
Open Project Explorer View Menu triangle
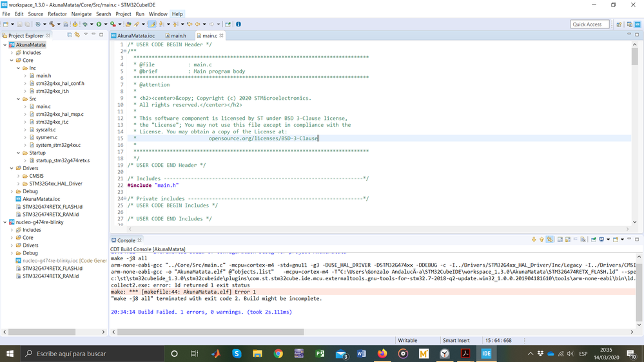[86, 35]
